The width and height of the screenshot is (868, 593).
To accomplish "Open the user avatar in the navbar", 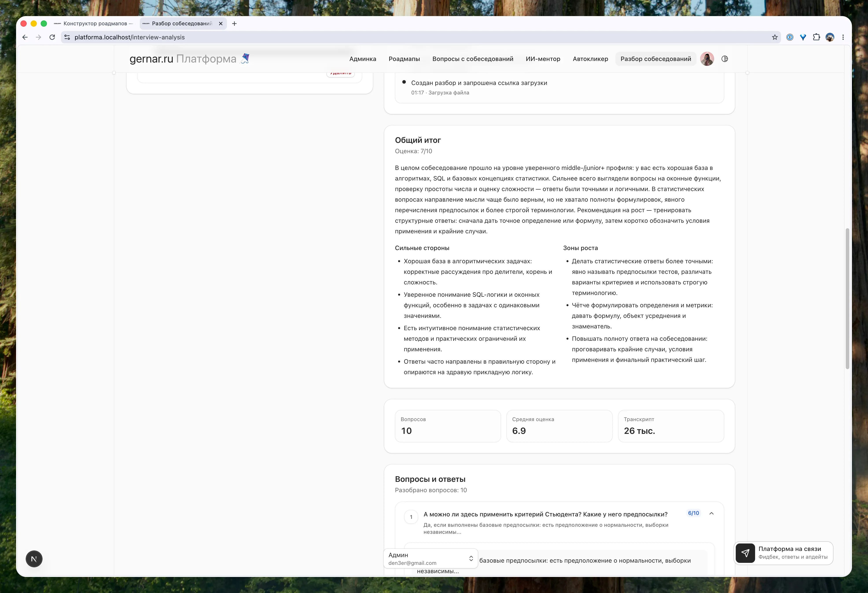I will (x=707, y=59).
